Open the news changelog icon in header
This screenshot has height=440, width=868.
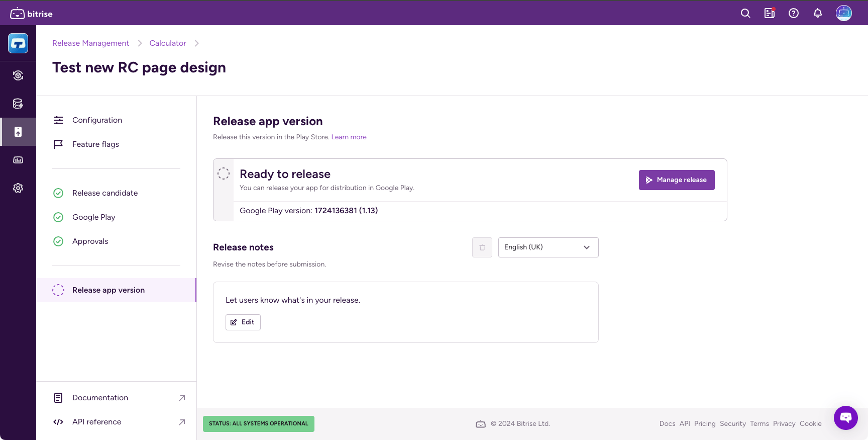(x=770, y=14)
